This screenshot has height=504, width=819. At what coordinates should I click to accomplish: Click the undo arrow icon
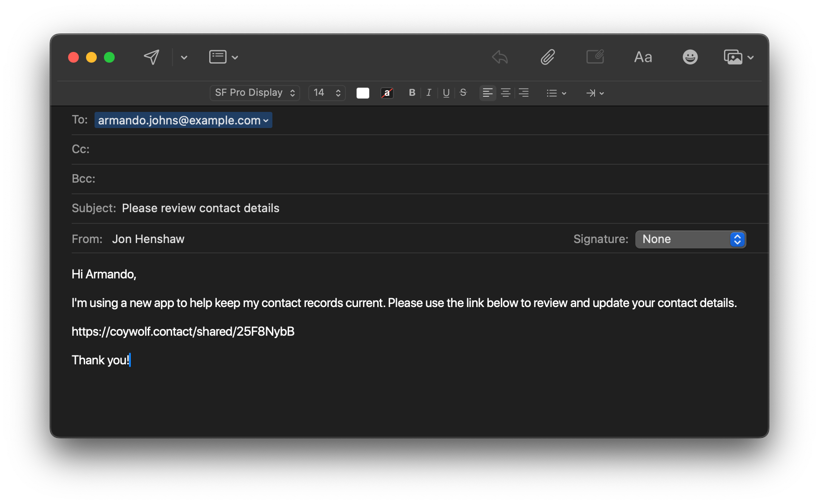(x=499, y=57)
